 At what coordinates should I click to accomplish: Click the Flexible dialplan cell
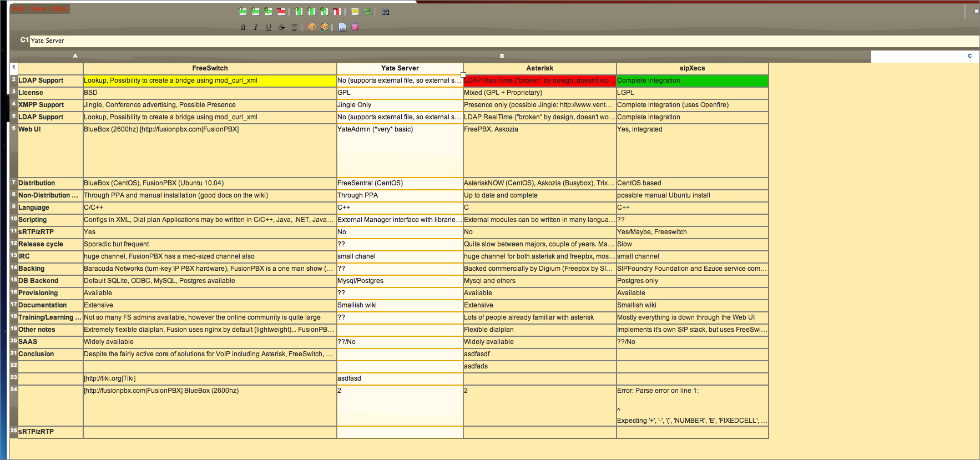(x=540, y=330)
